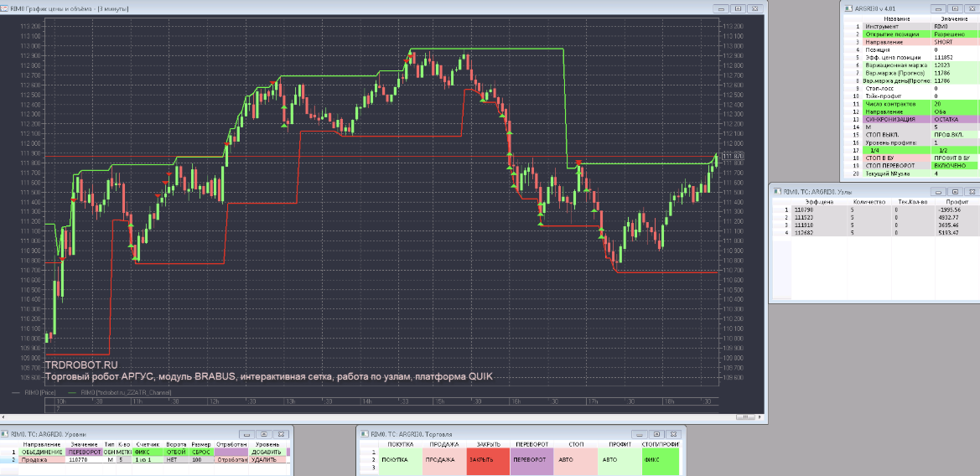Click УДАЛИТЬ in the Продажа row
The width and height of the screenshot is (980, 476).
click(x=267, y=460)
